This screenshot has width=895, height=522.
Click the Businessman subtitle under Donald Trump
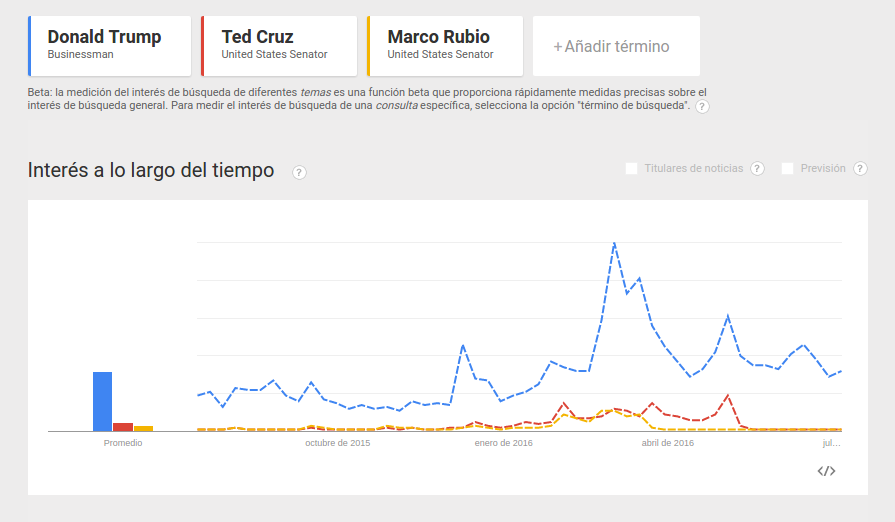point(80,54)
